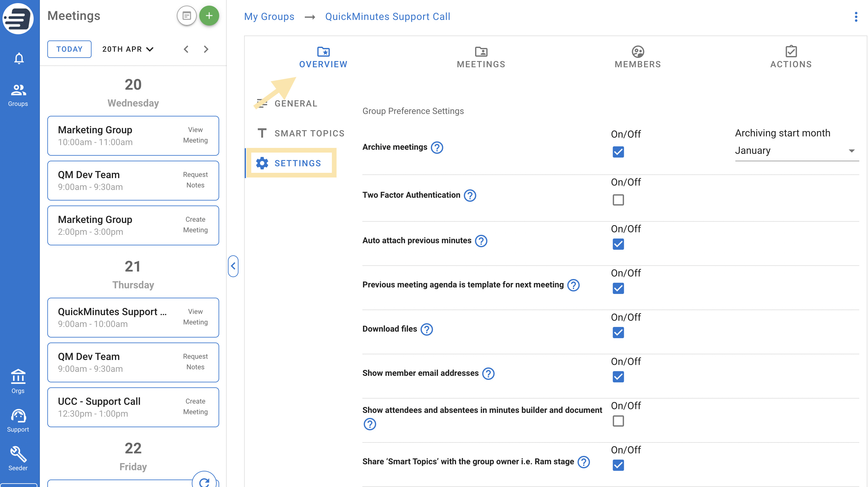
Task: Switch to the ACTIONS tab
Action: tap(791, 57)
